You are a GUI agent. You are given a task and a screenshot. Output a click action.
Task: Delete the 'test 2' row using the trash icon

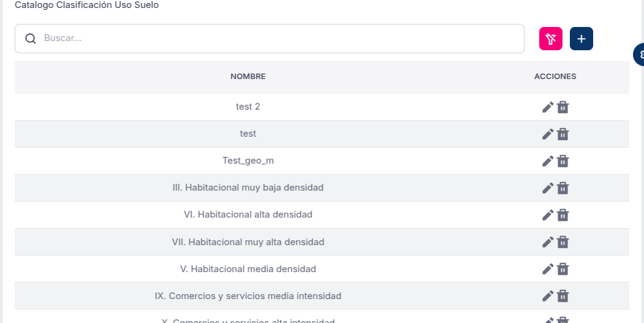[x=563, y=107]
